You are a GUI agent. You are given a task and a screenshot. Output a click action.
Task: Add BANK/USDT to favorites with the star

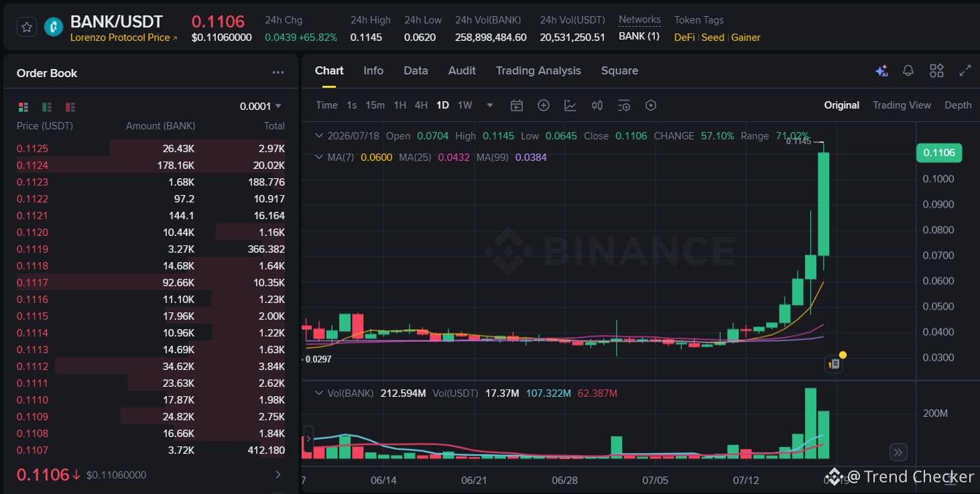point(27,27)
